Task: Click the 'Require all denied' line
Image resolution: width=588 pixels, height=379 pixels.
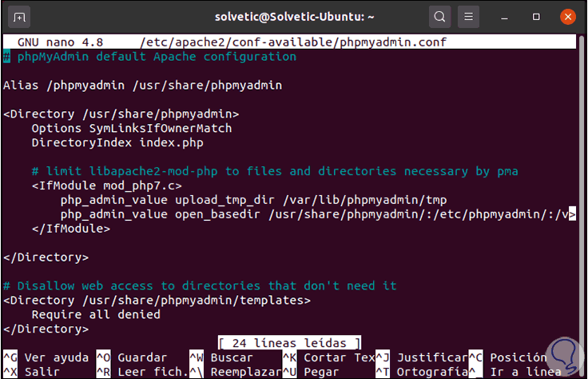Action: click(96, 314)
